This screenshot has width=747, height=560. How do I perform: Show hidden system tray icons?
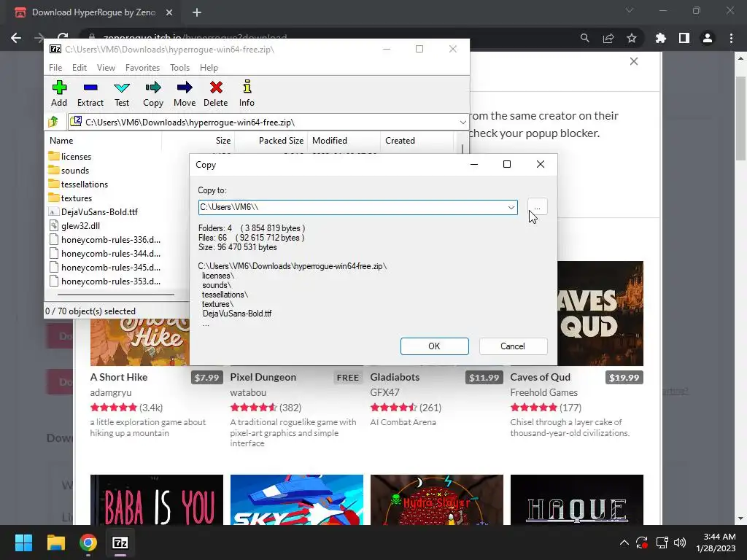[624, 542]
